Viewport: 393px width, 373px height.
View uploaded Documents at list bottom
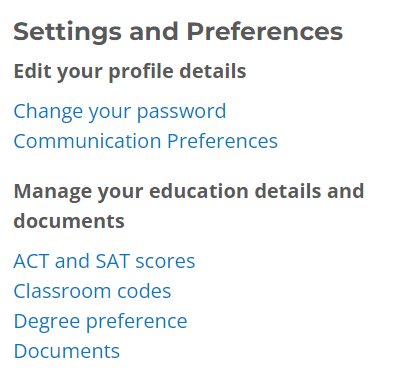67,351
